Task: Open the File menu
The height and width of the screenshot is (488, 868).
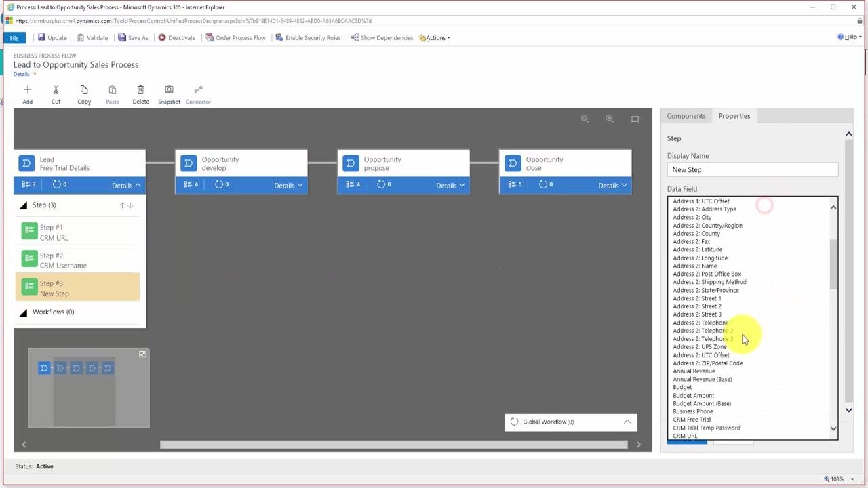Action: click(x=14, y=38)
